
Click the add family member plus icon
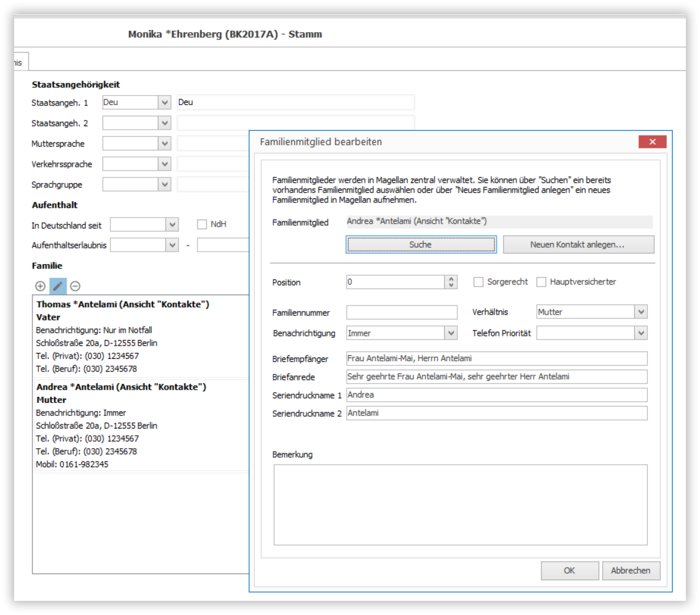click(x=40, y=286)
